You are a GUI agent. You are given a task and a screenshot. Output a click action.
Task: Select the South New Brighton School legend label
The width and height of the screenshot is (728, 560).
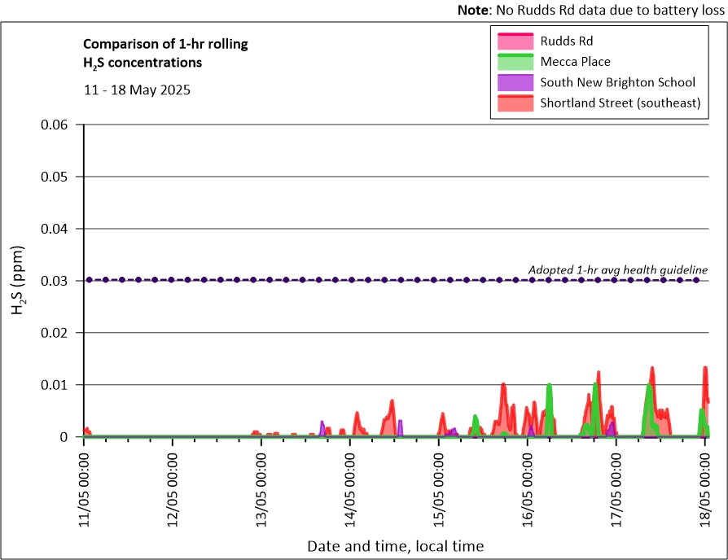tap(617, 82)
